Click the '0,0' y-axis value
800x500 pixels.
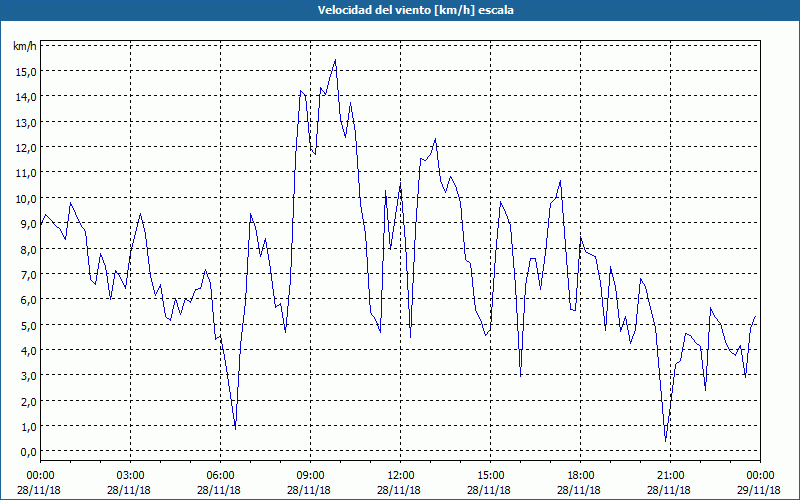click(28, 452)
